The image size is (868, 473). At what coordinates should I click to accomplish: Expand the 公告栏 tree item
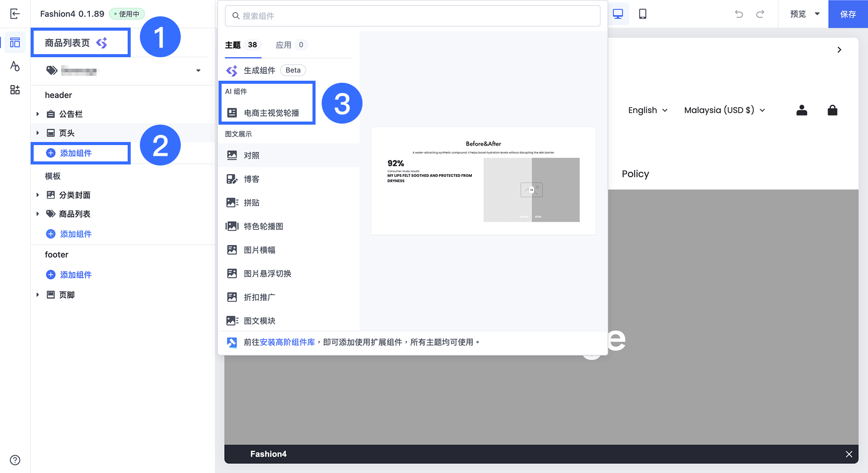click(37, 114)
